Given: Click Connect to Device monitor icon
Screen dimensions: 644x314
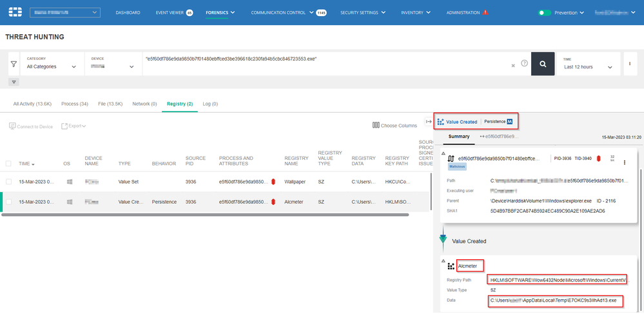Looking at the screenshot, I should point(12,126).
